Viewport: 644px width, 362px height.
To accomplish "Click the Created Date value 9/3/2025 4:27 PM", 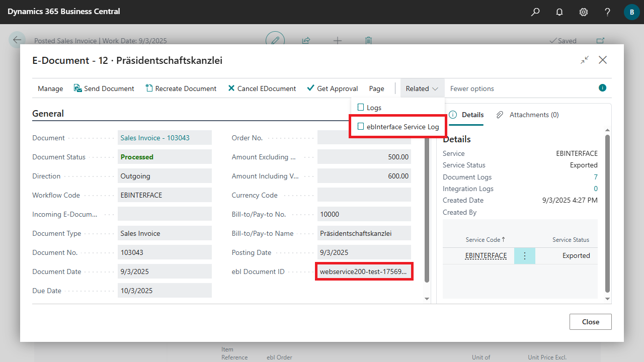I will (570, 200).
